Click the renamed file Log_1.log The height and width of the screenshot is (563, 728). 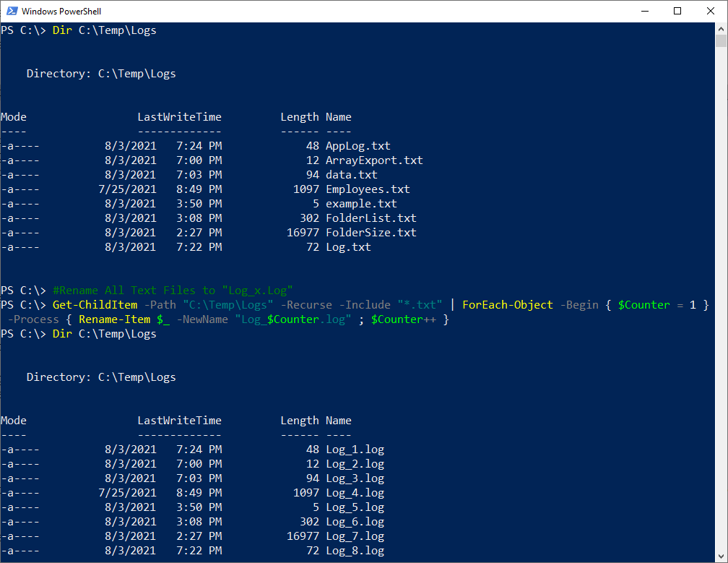[355, 449]
